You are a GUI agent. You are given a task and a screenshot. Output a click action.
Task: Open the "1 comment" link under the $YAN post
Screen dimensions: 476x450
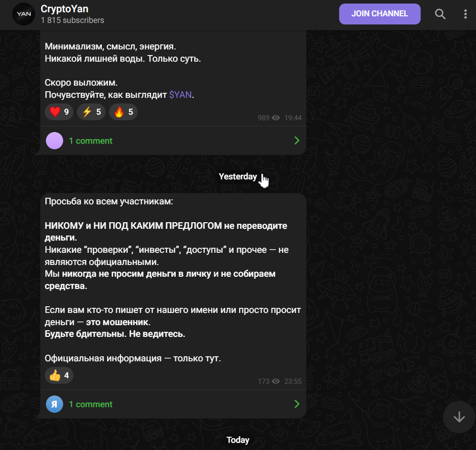pyautogui.click(x=91, y=141)
